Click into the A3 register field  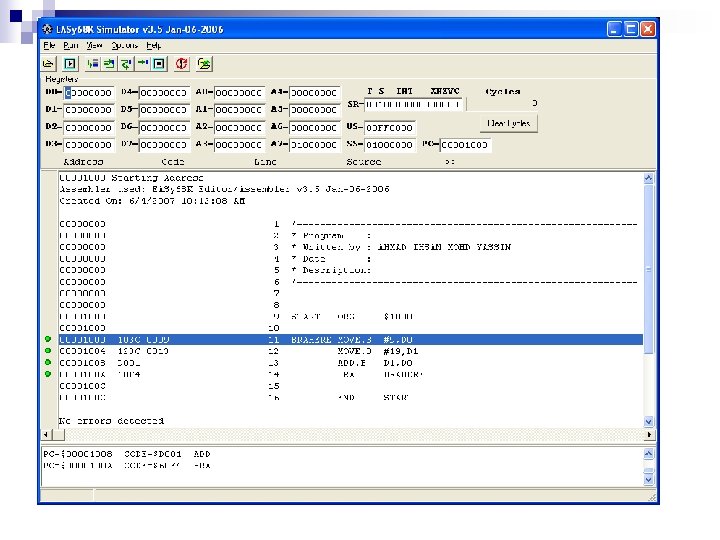(239, 145)
